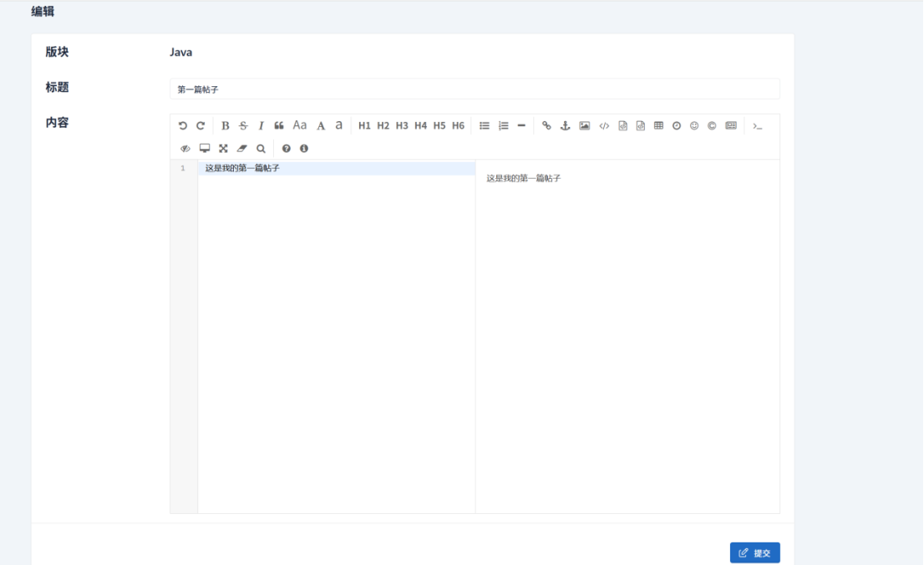Insert heading level H6

459,125
